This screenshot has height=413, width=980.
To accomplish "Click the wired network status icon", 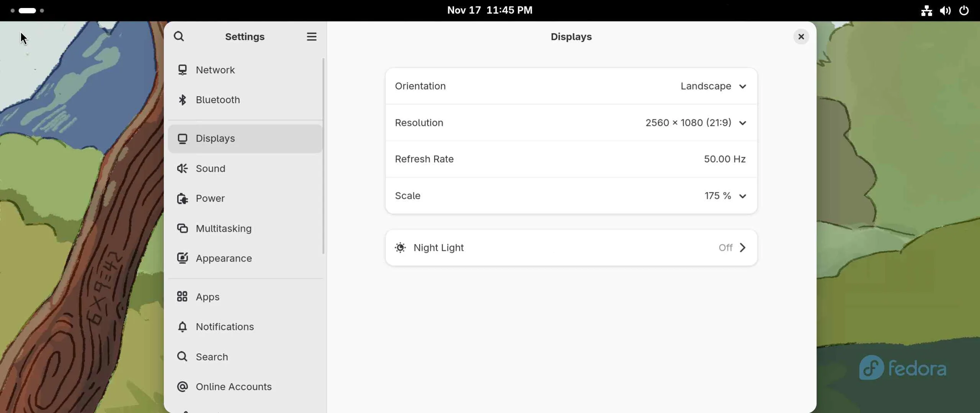I will tap(926, 10).
